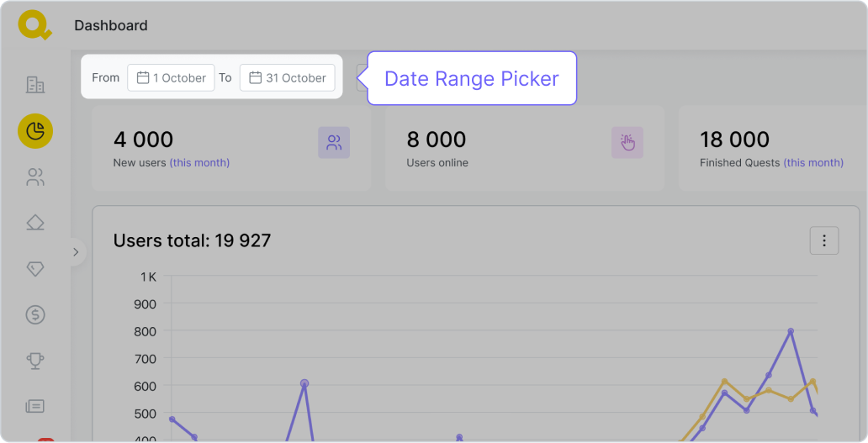Click the yellow Q logo icon
Screen dimensions: 868x443
tap(34, 25)
